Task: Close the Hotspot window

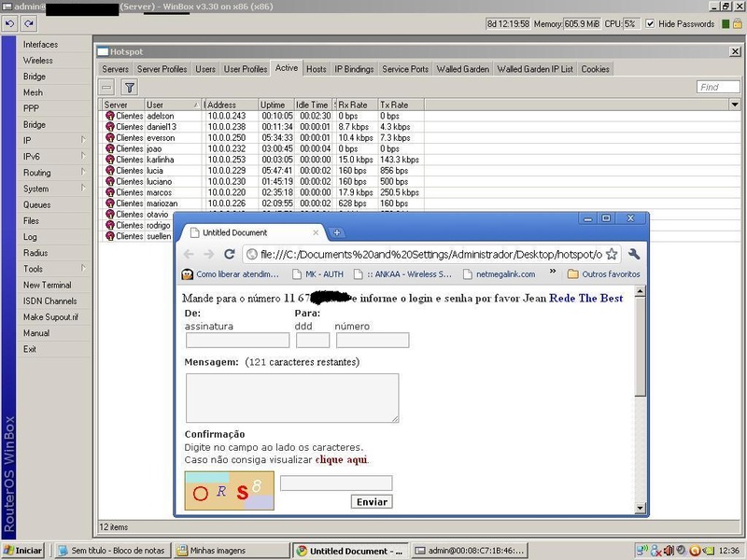Action: point(735,51)
